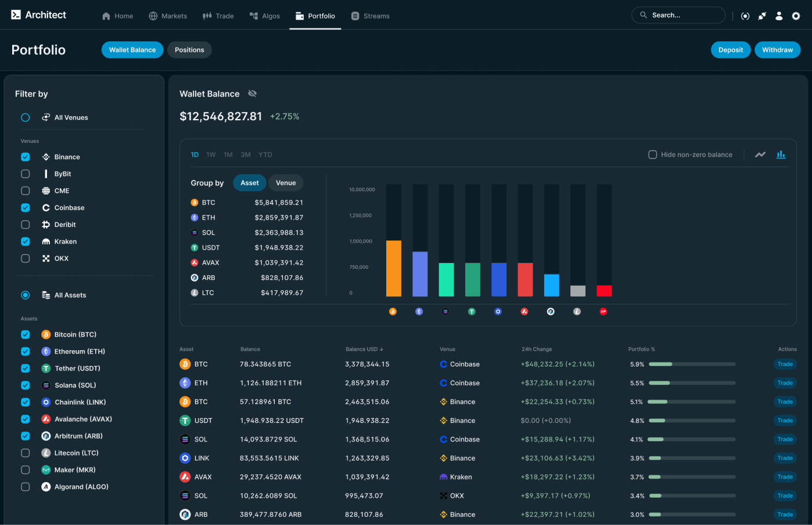Screen dimensions: 812x525
Task: Click the connection plug icon in top bar
Action: [x=762, y=16]
